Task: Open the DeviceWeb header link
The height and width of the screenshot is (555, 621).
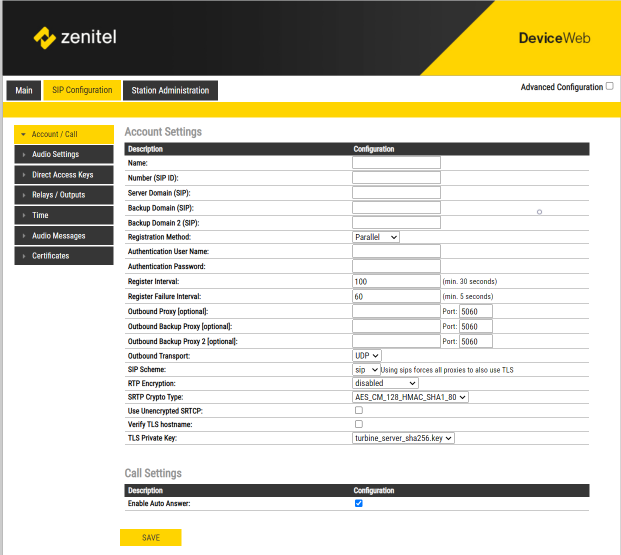Action: click(554, 38)
